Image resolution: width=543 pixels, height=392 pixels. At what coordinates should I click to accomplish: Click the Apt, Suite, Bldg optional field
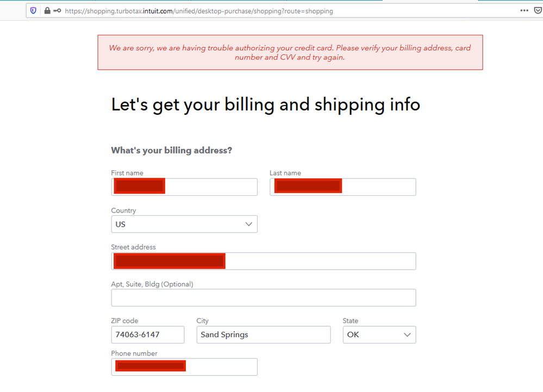264,298
